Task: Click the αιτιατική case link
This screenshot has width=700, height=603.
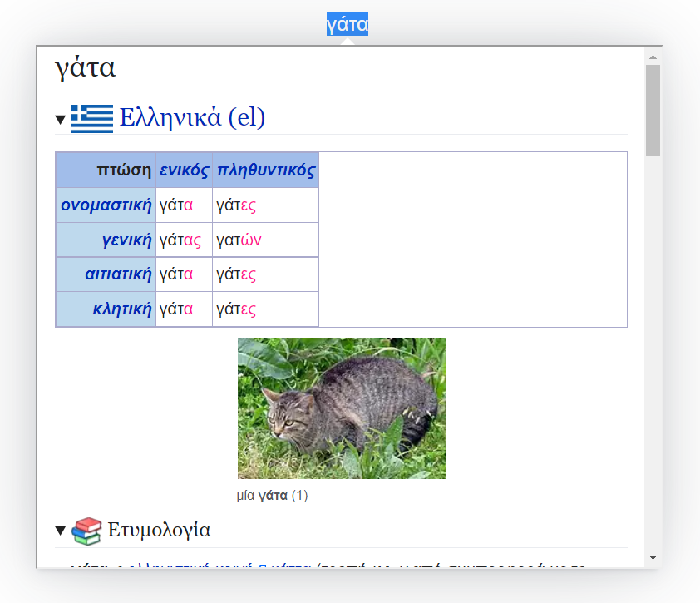Action: tap(117, 274)
